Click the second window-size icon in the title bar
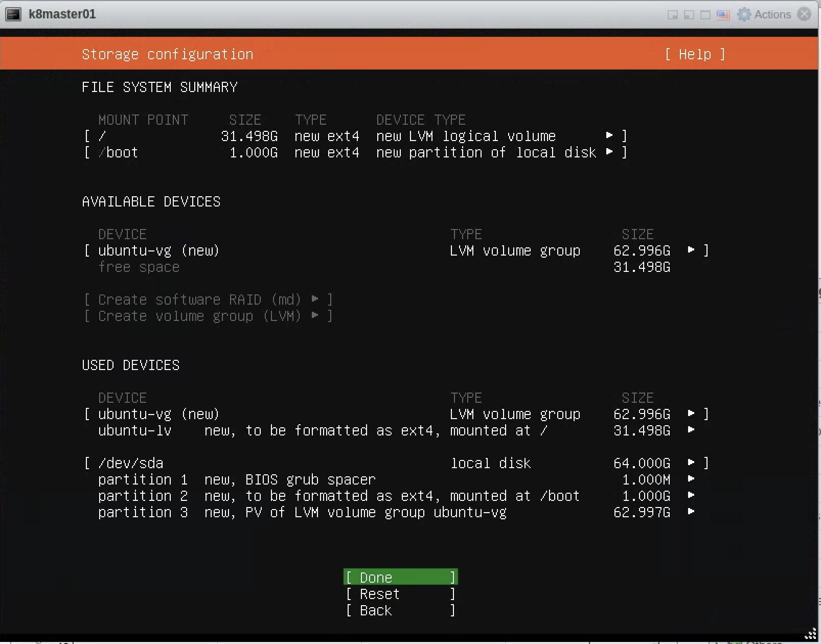The width and height of the screenshot is (821, 644). (689, 15)
